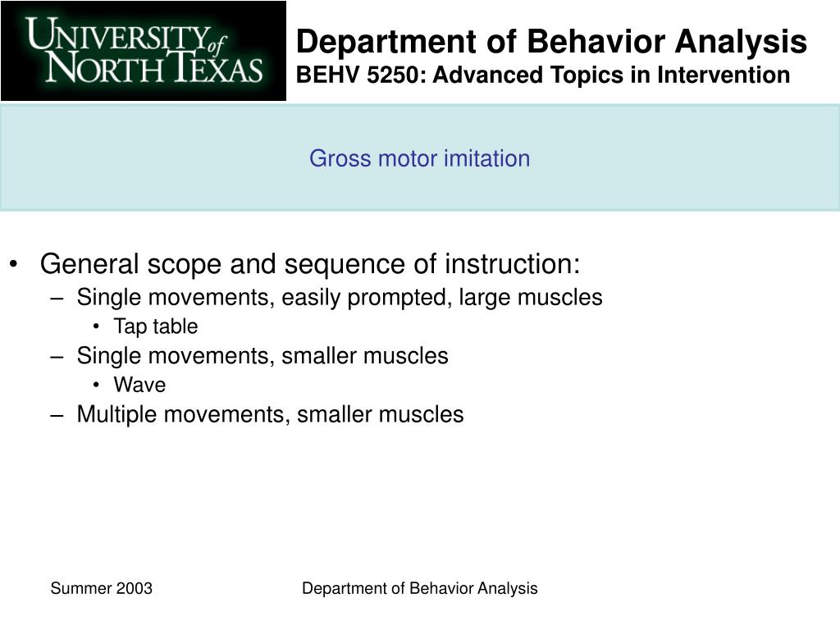Screen dimensions: 840x630
Task: Click Multiple movements, smaller muscles line
Action: pos(270,414)
